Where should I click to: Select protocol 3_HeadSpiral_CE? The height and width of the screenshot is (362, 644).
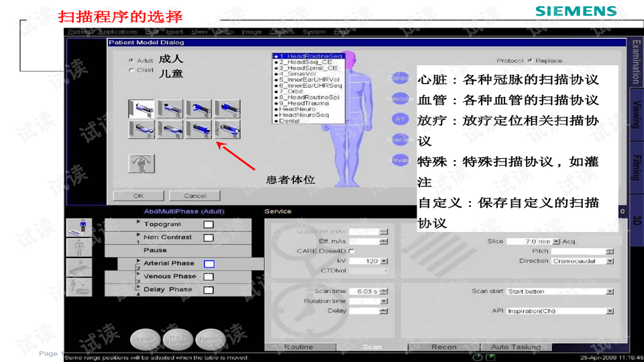[x=308, y=68]
